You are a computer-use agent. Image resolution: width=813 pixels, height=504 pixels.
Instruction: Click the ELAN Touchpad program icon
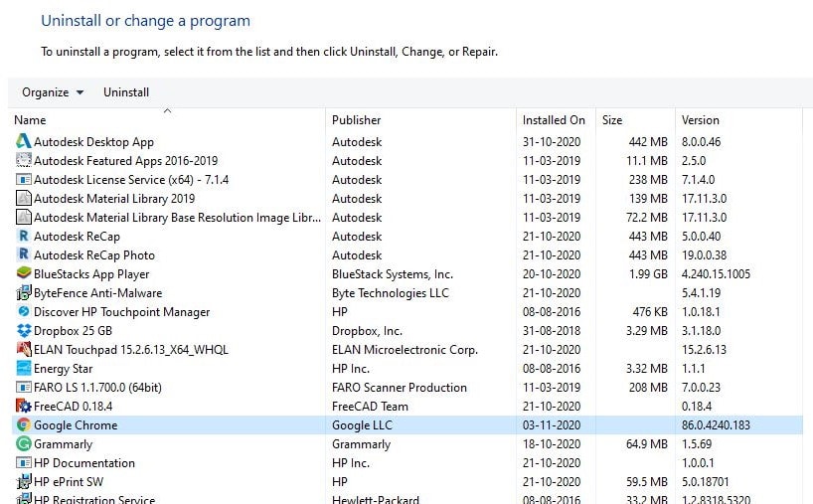point(23,349)
